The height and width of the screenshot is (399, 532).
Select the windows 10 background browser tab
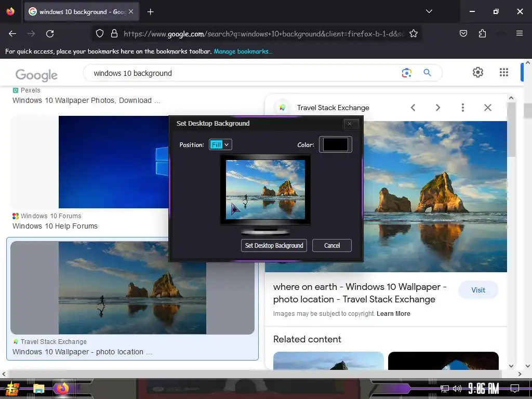pyautogui.click(x=82, y=12)
